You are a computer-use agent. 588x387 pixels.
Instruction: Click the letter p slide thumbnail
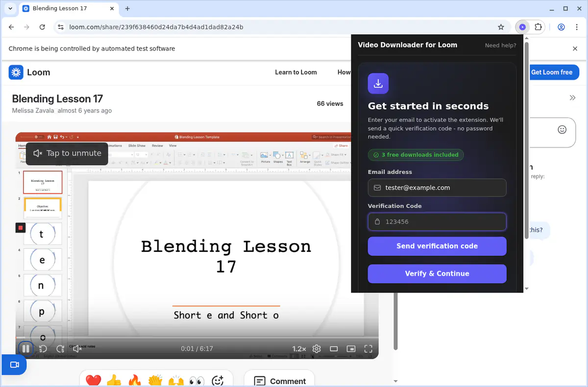pos(43,312)
